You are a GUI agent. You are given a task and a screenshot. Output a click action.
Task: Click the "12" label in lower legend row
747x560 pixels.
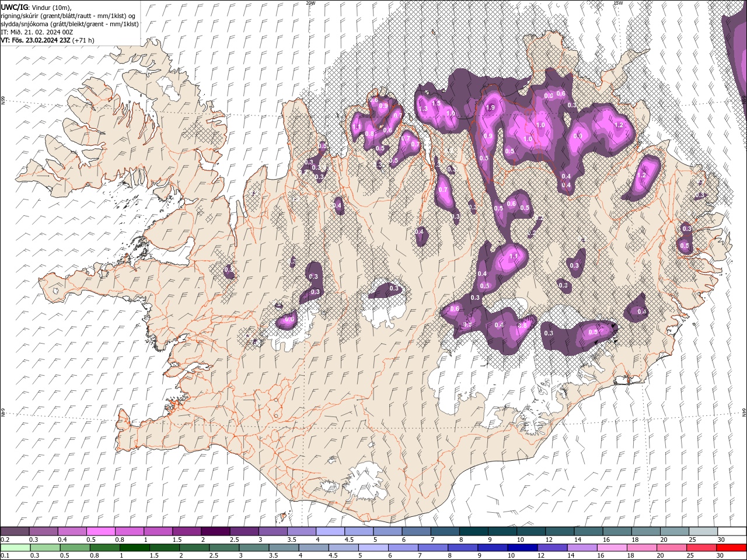[x=541, y=556]
